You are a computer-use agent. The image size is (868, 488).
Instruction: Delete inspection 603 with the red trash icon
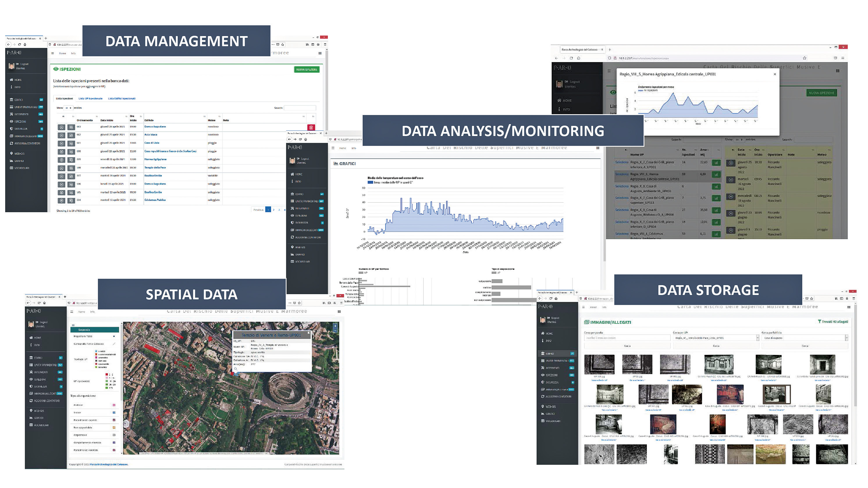[x=311, y=127]
